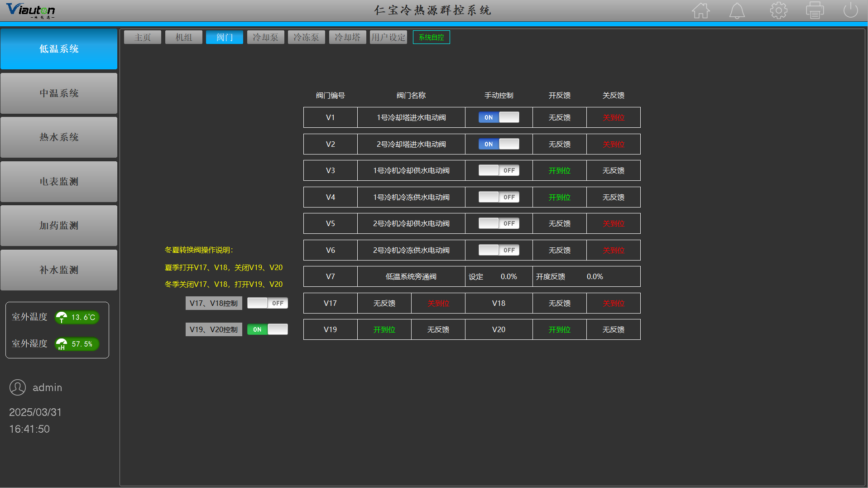Select 中温系统 in the sidebar
Screen dimensions: 868x488
[x=59, y=93]
